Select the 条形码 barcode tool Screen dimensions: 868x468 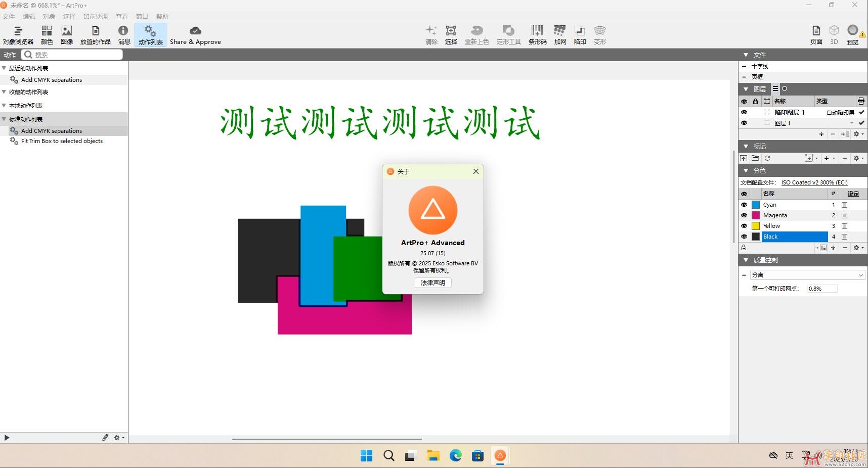coord(537,35)
